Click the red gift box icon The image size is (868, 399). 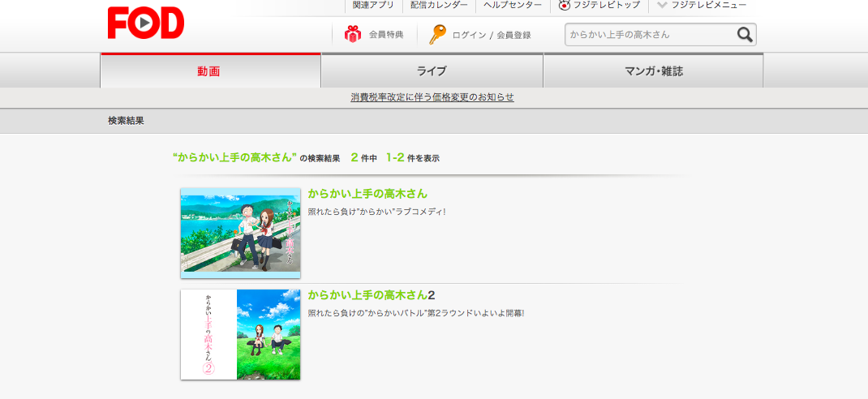coord(353,34)
